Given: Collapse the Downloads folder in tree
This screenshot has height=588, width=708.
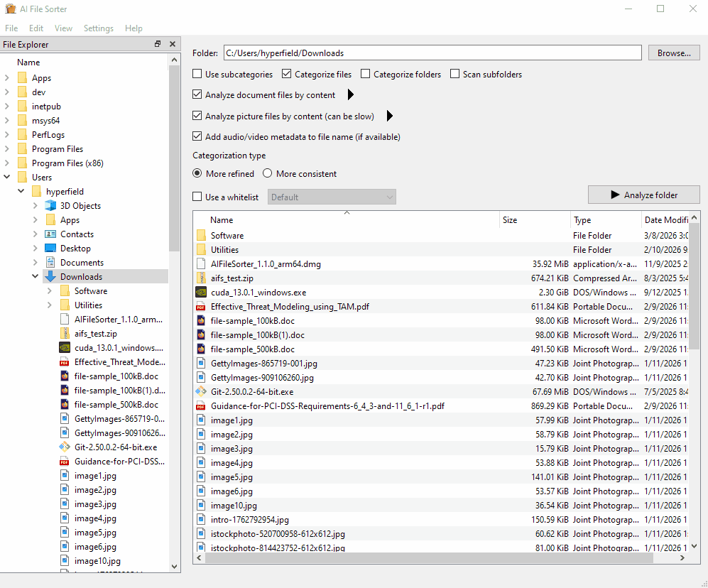Looking at the screenshot, I should pyautogui.click(x=36, y=277).
